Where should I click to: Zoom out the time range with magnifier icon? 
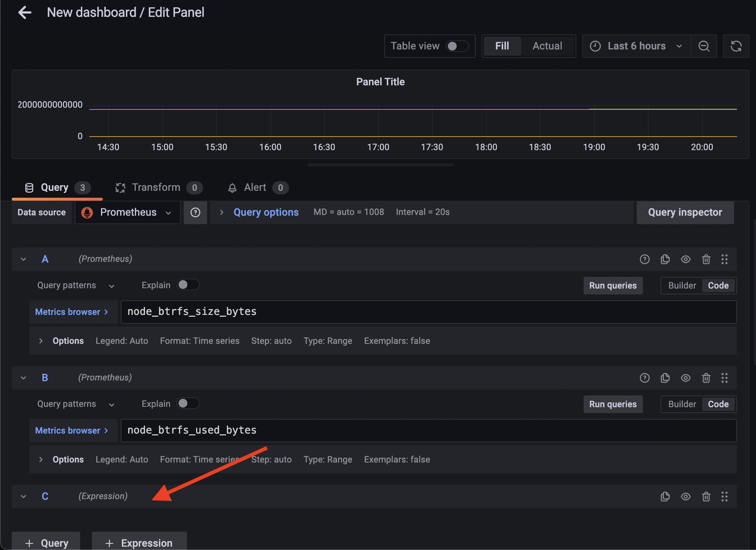tap(704, 46)
